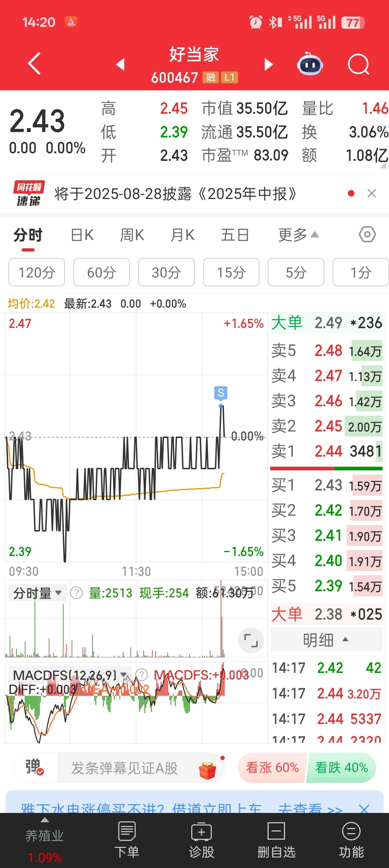Tap the 好当家 stock name title

[194, 54]
